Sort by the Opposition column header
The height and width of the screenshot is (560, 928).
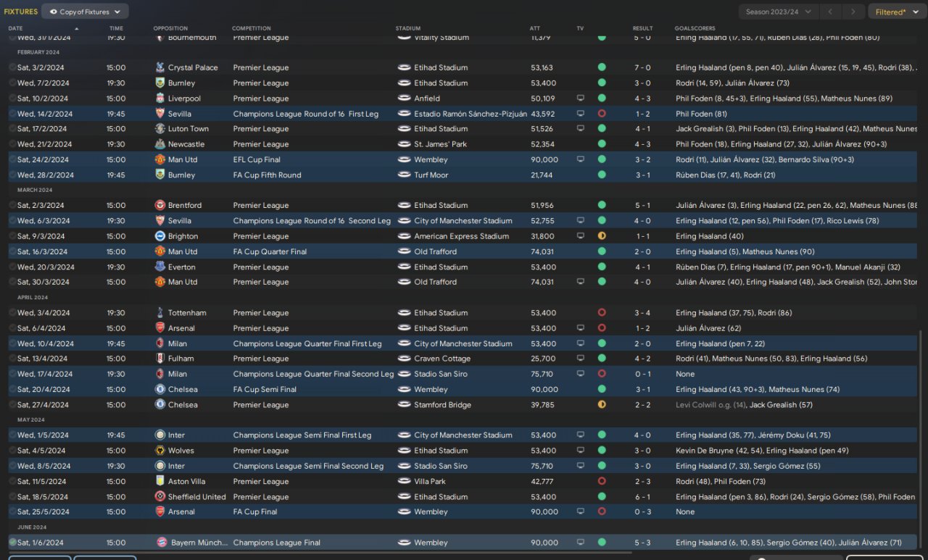click(170, 28)
